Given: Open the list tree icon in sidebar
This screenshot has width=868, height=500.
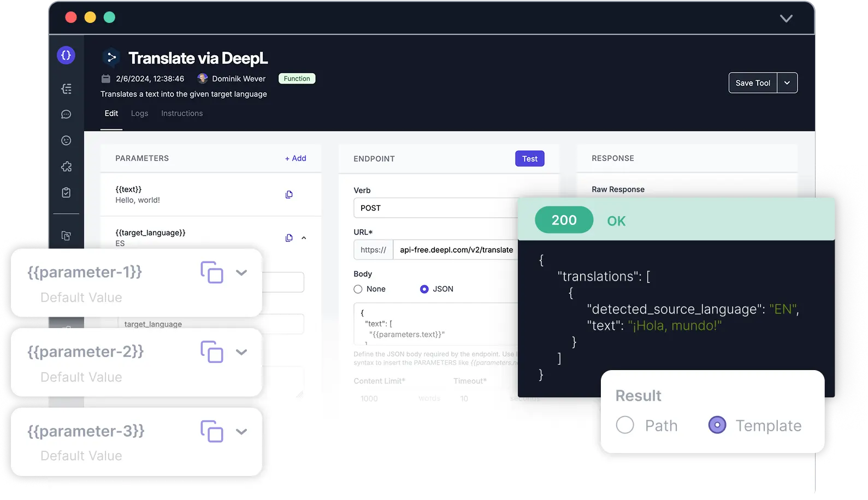Looking at the screenshot, I should (66, 88).
